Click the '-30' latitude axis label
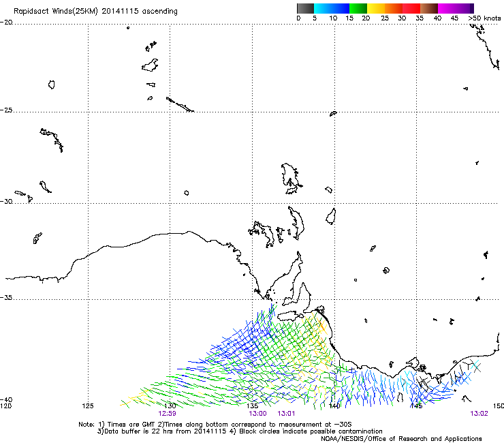Image resolution: width=504 pixels, height=443 pixels. (6, 201)
